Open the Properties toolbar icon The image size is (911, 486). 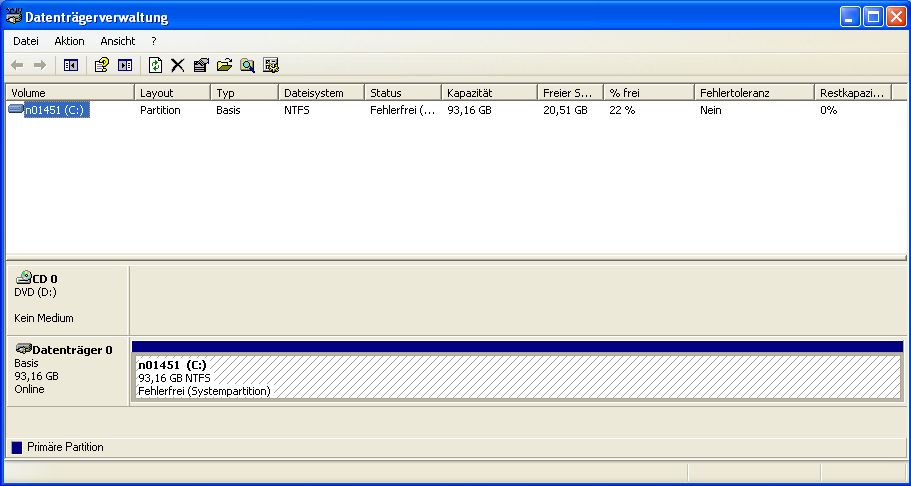click(201, 65)
